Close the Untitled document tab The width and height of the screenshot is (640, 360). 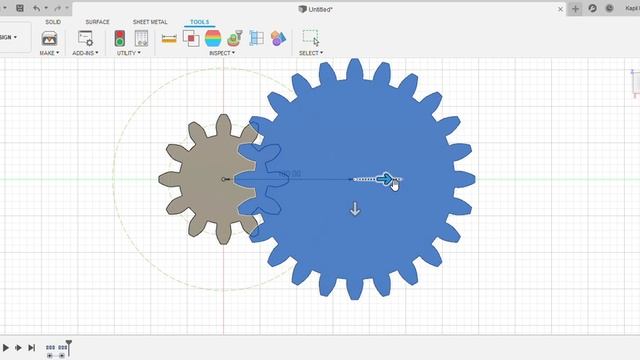tap(560, 9)
